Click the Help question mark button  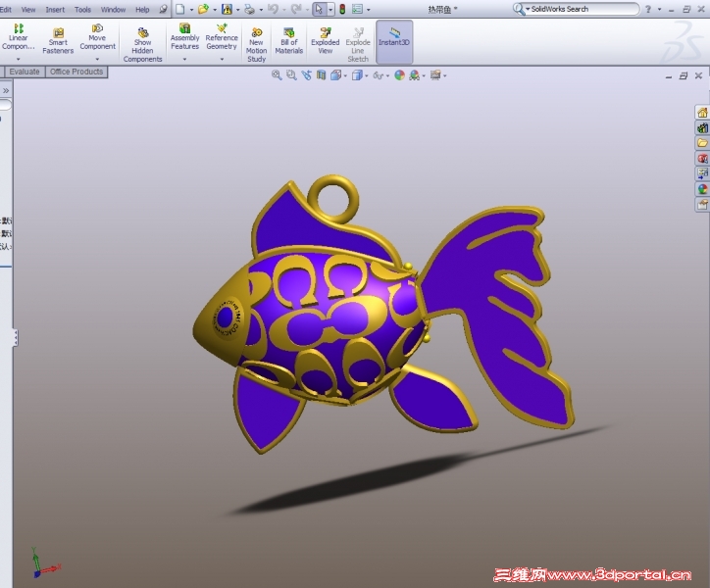click(648, 9)
